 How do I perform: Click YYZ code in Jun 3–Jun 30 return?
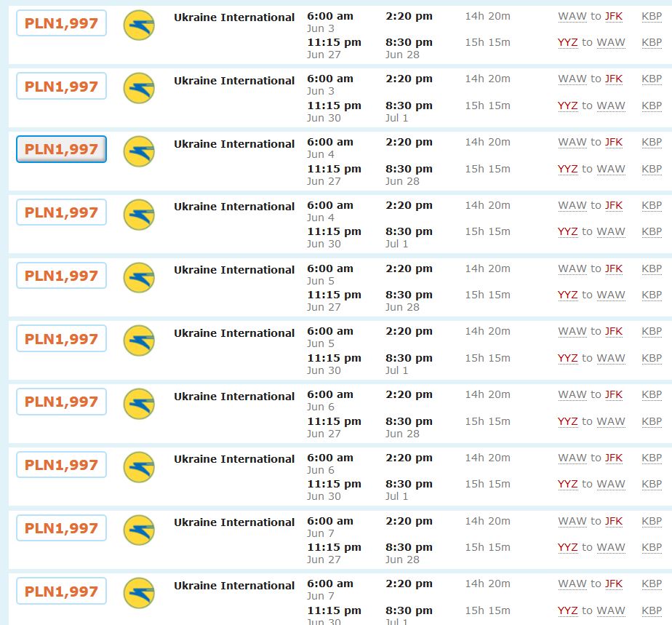[x=567, y=106]
